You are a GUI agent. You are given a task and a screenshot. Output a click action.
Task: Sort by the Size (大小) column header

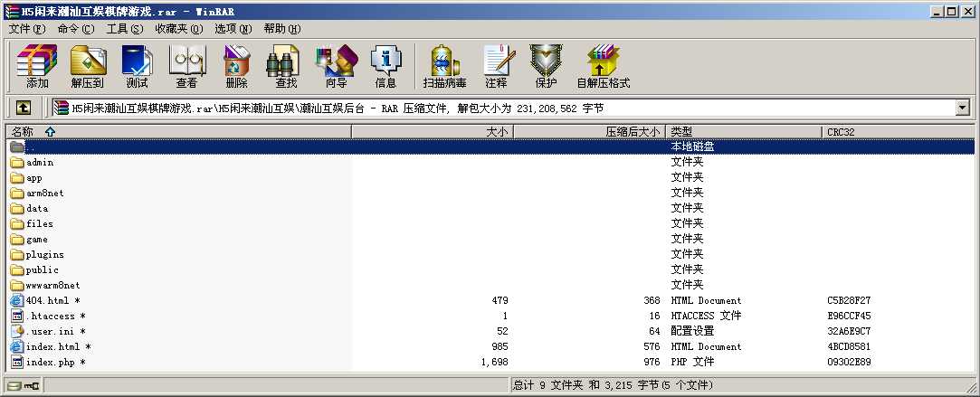433,132
